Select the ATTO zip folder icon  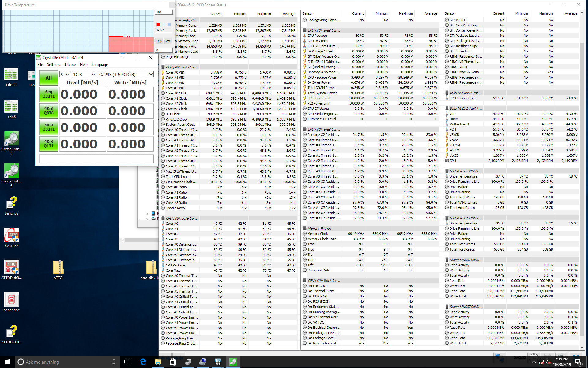tap(58, 270)
